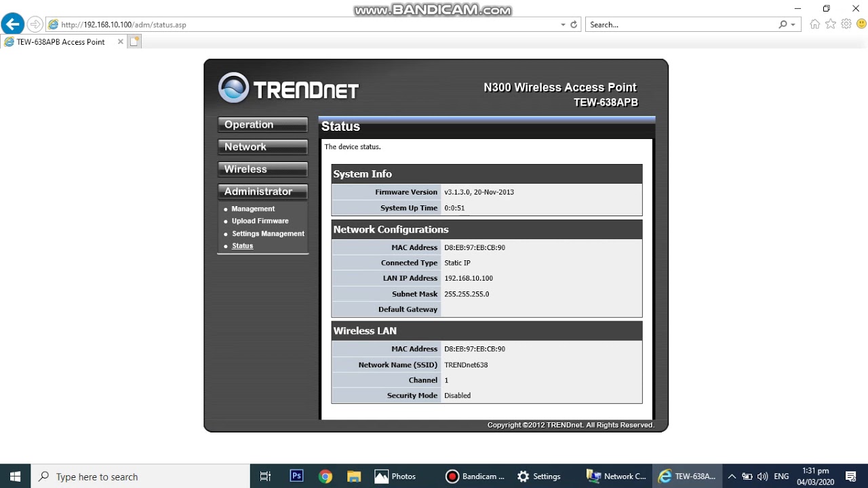868x488 pixels.
Task: Click the firmware version value v3.1.3.0, 20-Nov-2013
Action: 479,192
